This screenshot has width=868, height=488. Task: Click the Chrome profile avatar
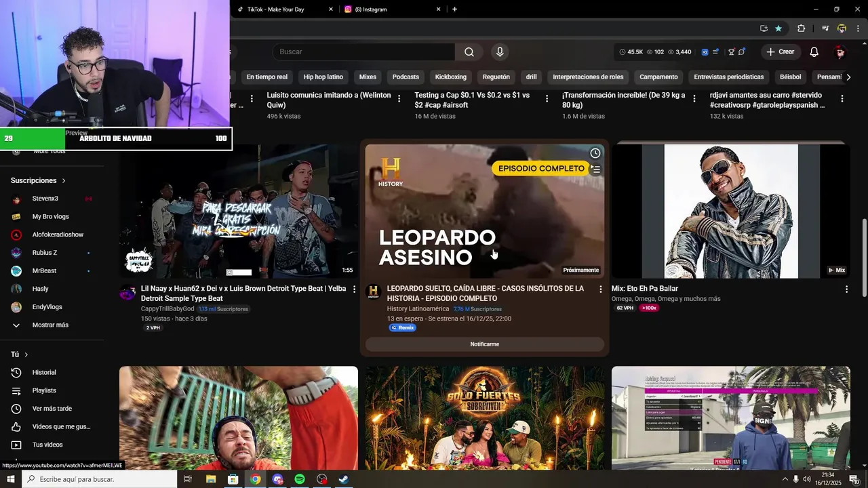tap(842, 28)
